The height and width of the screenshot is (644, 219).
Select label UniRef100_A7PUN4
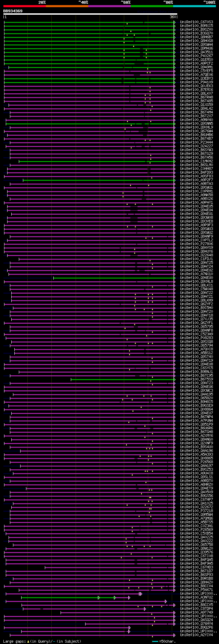pyautogui.click(x=196, y=421)
